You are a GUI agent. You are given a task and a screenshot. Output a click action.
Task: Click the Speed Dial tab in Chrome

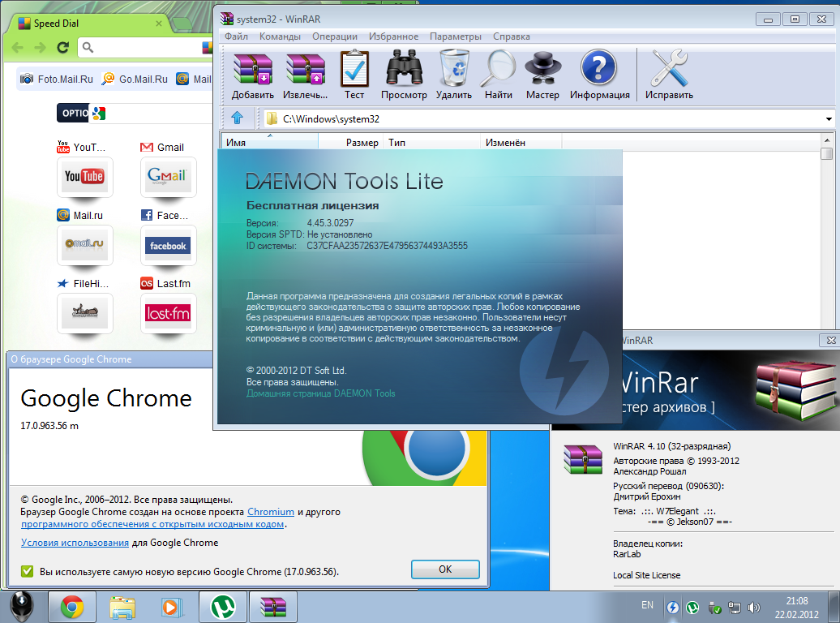pos(88,24)
